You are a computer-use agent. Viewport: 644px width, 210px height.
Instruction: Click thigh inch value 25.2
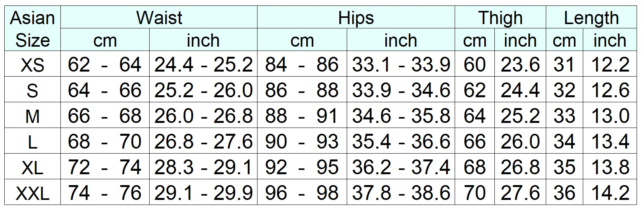tap(520, 115)
